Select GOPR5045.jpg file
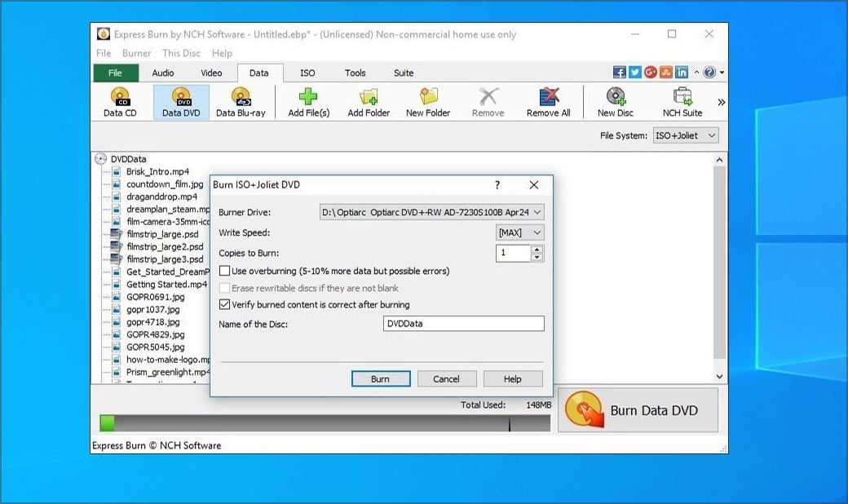The height and width of the screenshot is (504, 848). click(x=155, y=347)
